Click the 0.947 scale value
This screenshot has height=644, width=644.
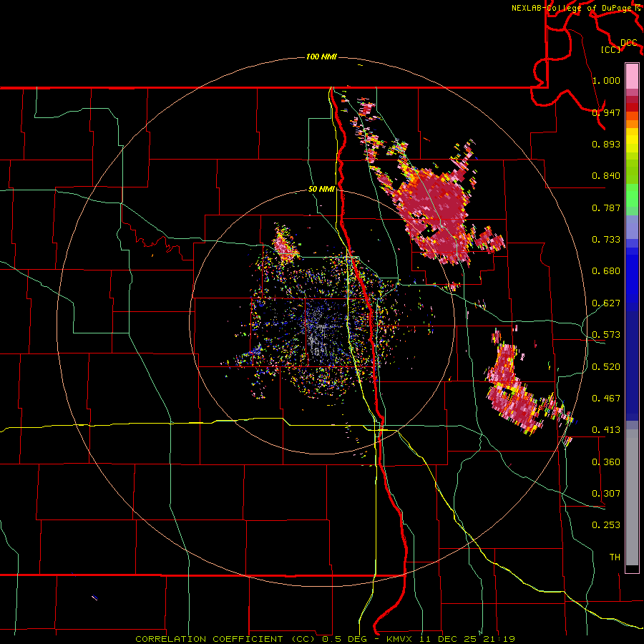coord(606,112)
